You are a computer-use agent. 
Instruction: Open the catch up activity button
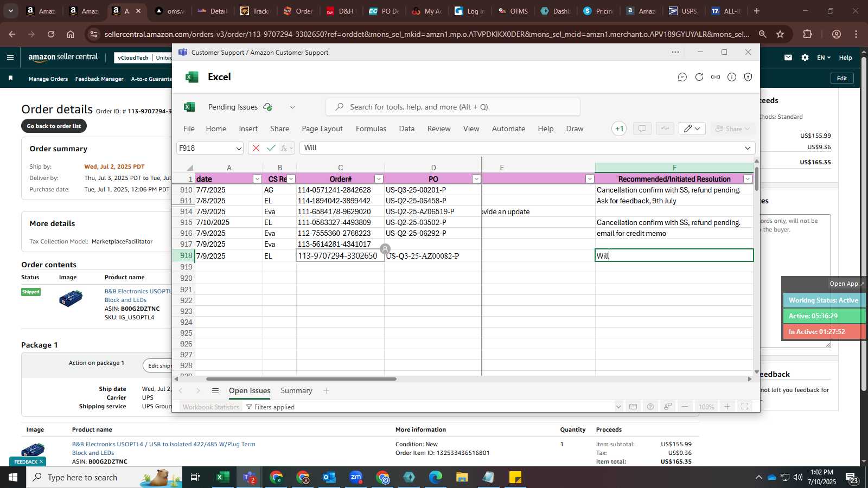click(x=665, y=129)
